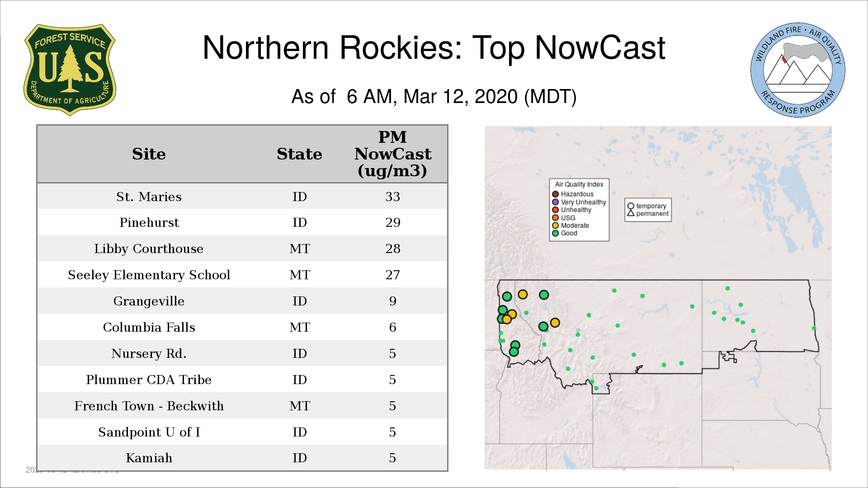
Task: Click the Pinehurst site name
Action: coord(149,222)
